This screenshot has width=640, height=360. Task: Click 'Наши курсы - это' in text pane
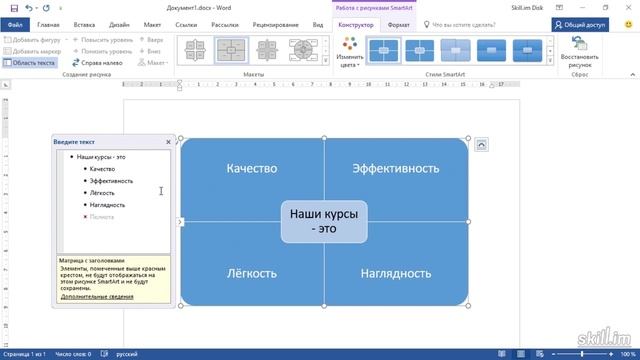[x=101, y=157]
